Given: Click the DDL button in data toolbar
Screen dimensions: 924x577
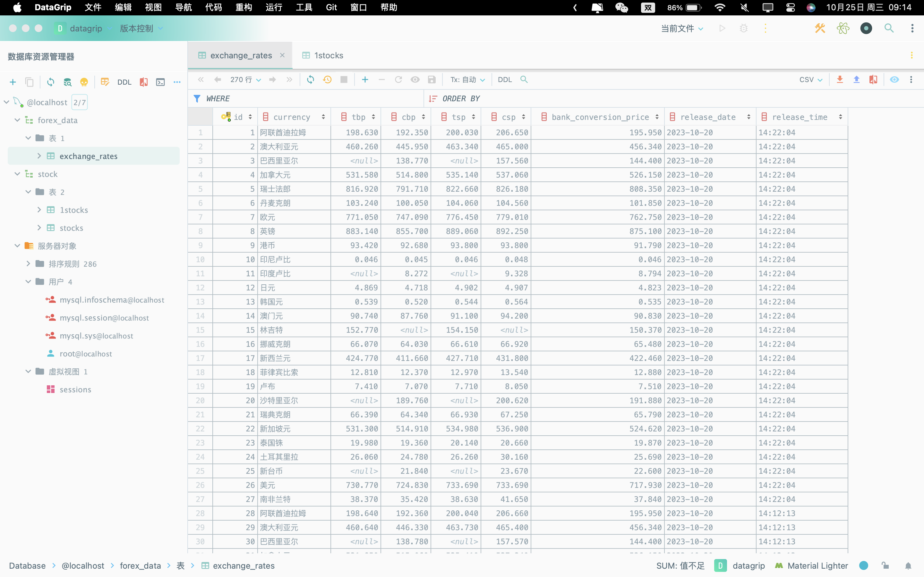Looking at the screenshot, I should point(504,79).
